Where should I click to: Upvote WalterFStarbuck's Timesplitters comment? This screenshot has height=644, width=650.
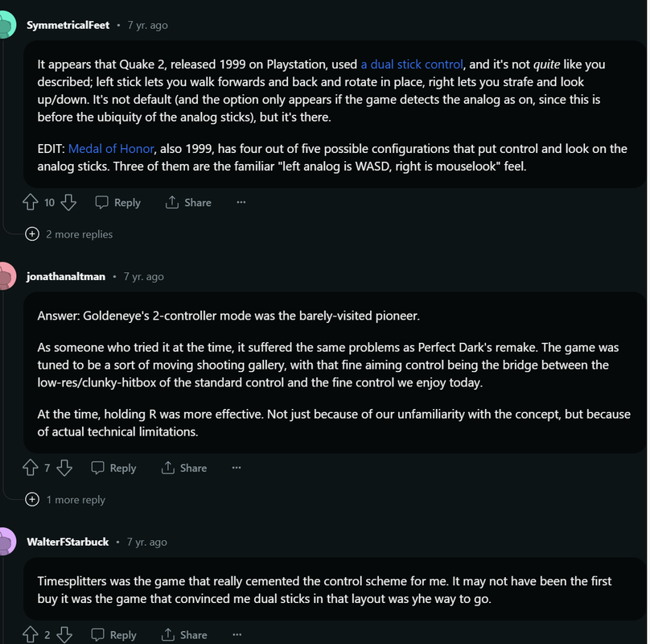coord(31,635)
